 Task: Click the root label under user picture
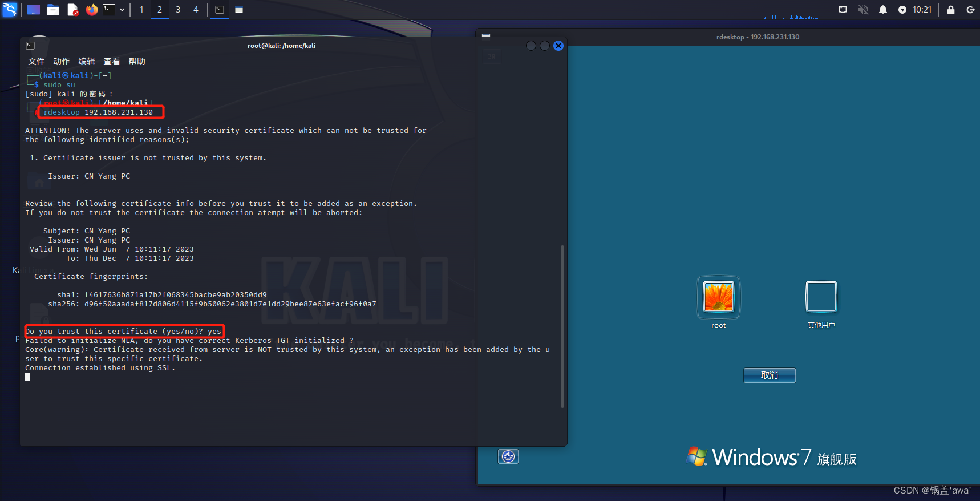(719, 325)
